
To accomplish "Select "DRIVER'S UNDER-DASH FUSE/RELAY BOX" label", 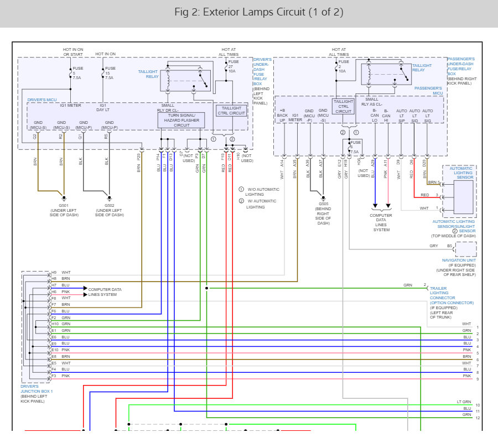I will (262, 71).
